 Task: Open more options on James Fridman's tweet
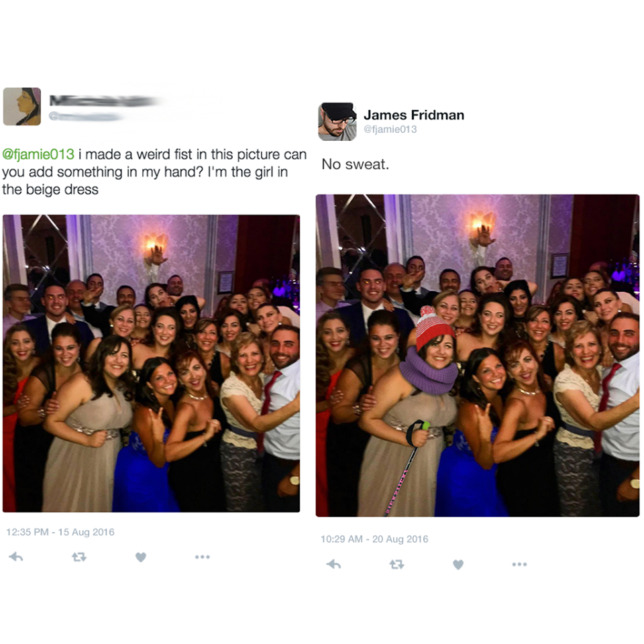(519, 564)
